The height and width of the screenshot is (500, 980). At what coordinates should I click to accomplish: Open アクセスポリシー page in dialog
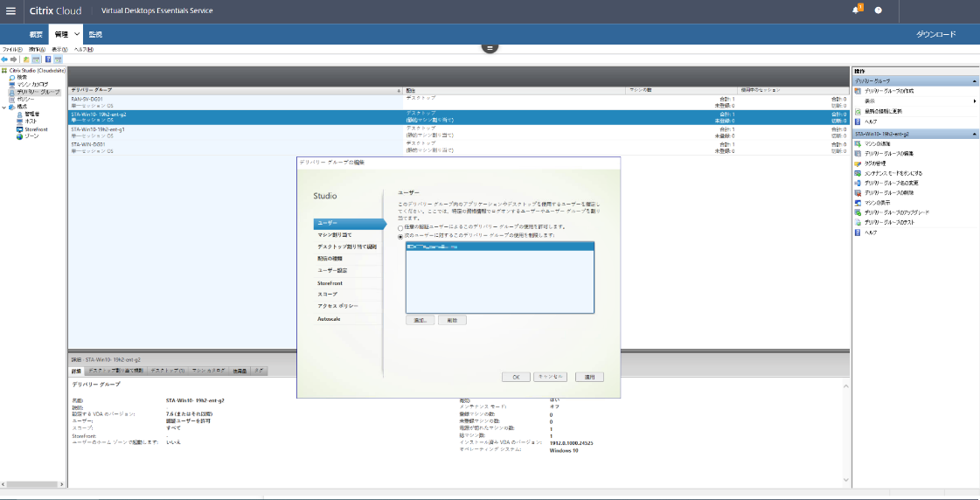[x=347, y=306]
